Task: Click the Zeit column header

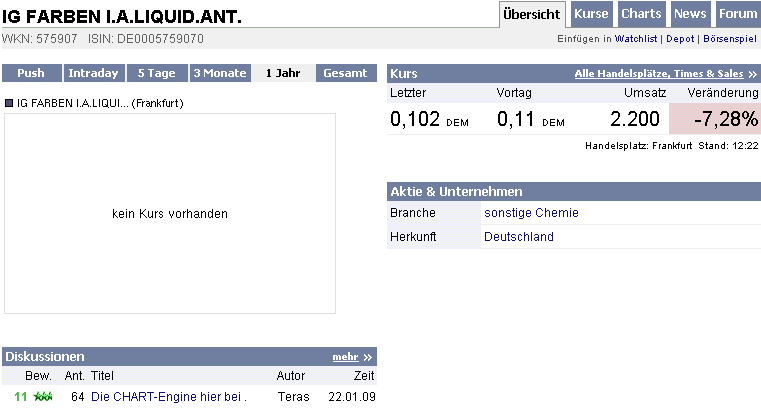Action: 364,376
